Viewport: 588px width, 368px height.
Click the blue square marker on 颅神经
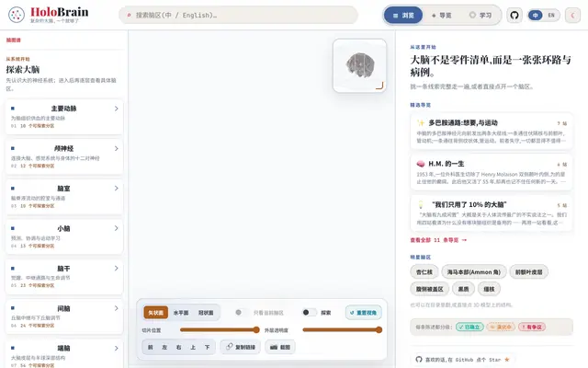[x=13, y=148]
